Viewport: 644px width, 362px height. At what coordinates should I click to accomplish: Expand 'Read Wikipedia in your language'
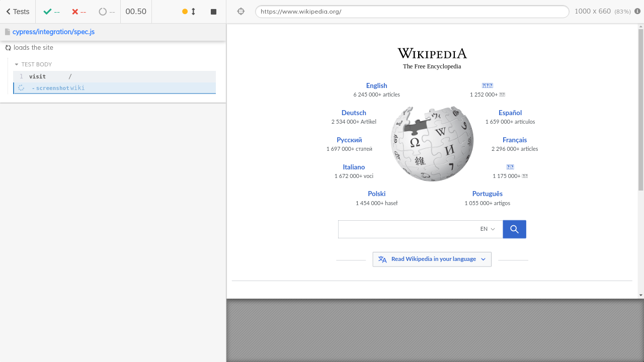point(432,259)
